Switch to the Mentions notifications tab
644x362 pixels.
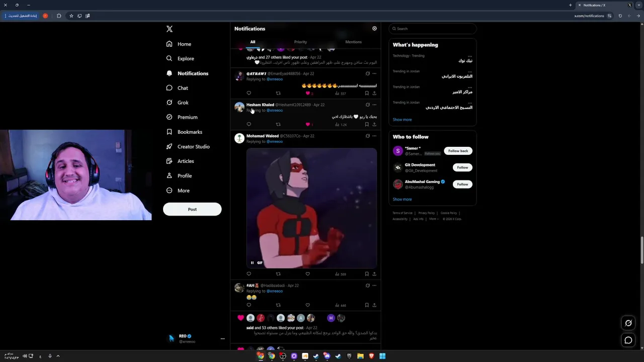click(x=353, y=42)
